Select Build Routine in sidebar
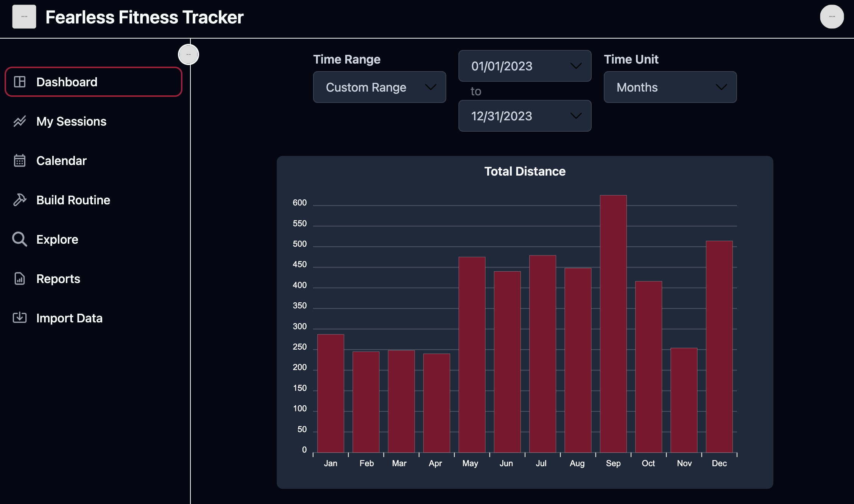This screenshot has width=854, height=504. pos(73,200)
